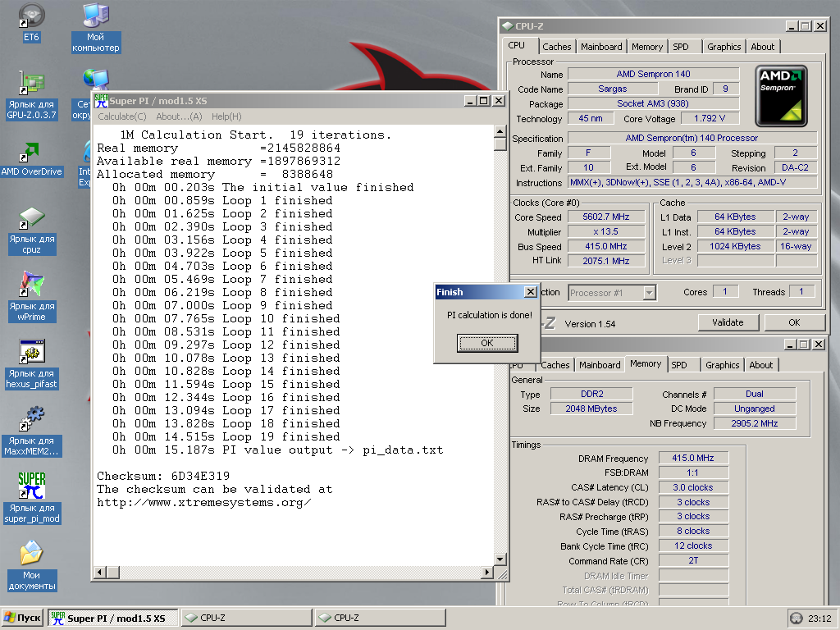Click the Memory Type value DDR2
The width and height of the screenshot is (840, 630).
(x=592, y=394)
